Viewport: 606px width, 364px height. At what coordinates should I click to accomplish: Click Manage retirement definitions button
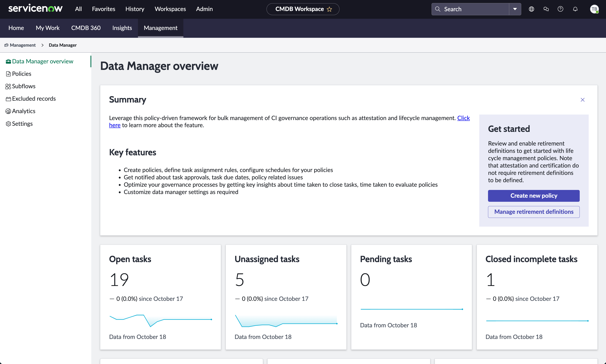[x=533, y=212]
